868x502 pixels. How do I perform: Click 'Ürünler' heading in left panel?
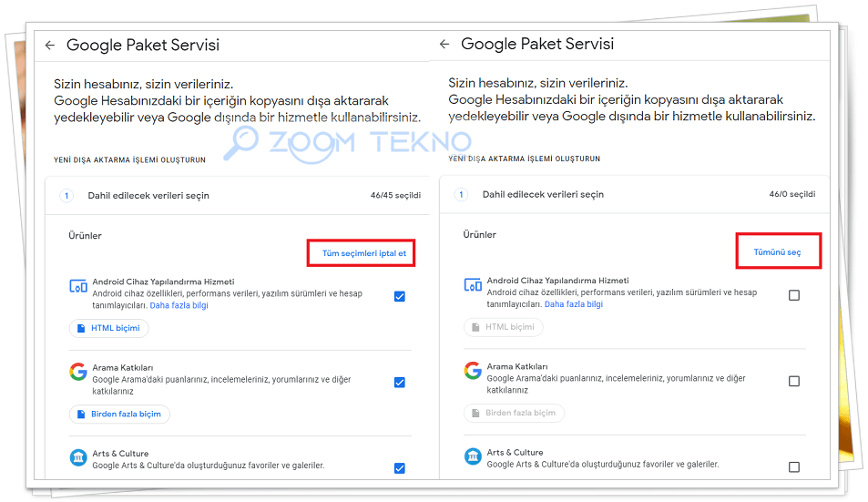click(x=85, y=236)
